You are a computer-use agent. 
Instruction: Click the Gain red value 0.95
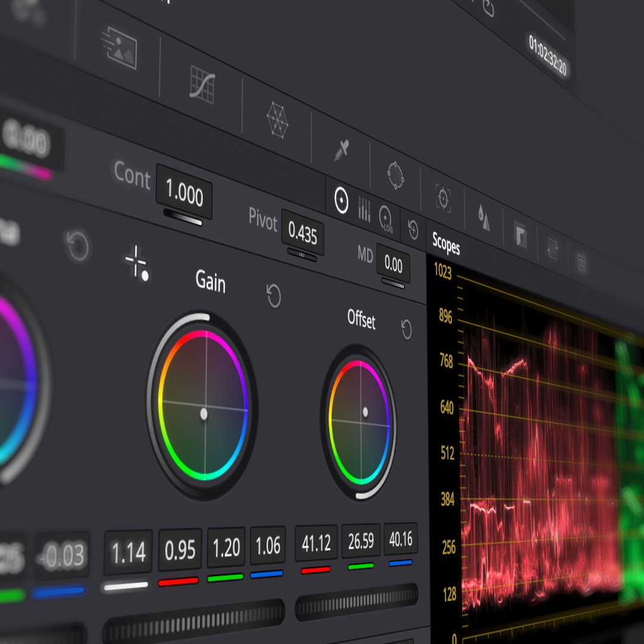click(x=180, y=550)
